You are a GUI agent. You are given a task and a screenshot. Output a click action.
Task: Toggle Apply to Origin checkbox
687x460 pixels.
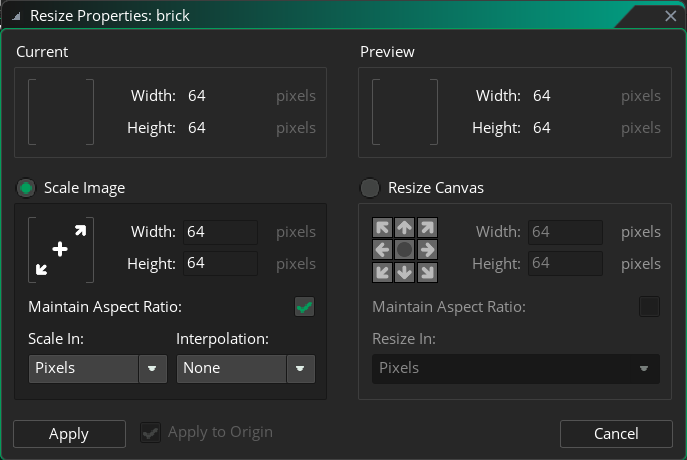[x=151, y=433]
